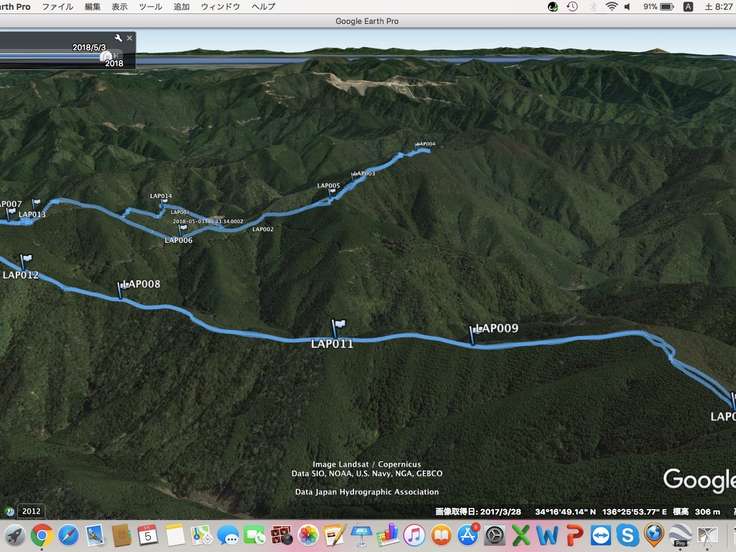Click the Image Landsat / Copernicus attribution text
Image resolution: width=736 pixels, height=552 pixels.
366,464
